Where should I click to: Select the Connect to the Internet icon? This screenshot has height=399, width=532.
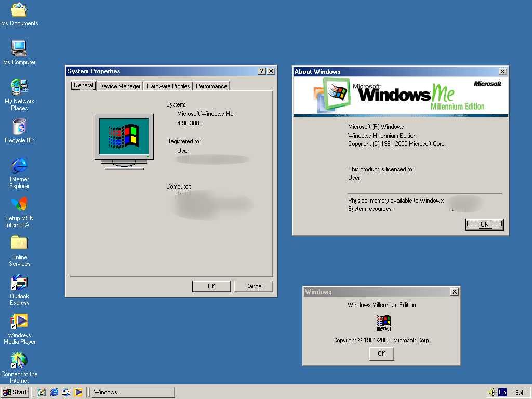[19, 368]
